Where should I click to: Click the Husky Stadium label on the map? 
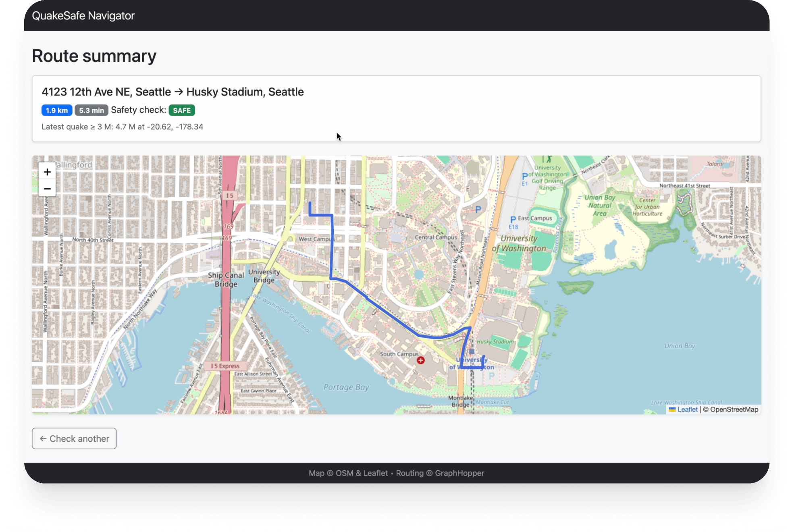495,342
